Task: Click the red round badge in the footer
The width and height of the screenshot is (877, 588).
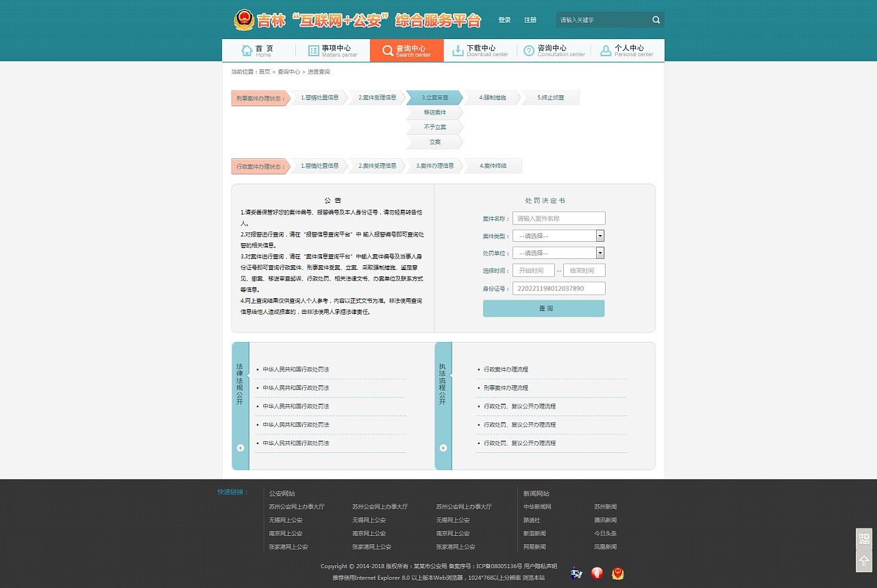Action: tap(597, 574)
